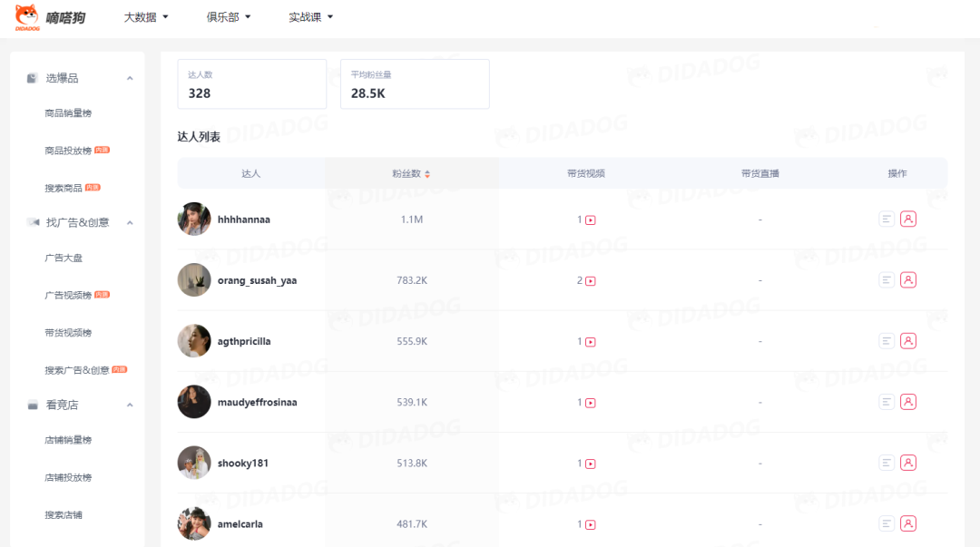
Task: Click amelcarla avatar thumbnail
Action: 194,523
